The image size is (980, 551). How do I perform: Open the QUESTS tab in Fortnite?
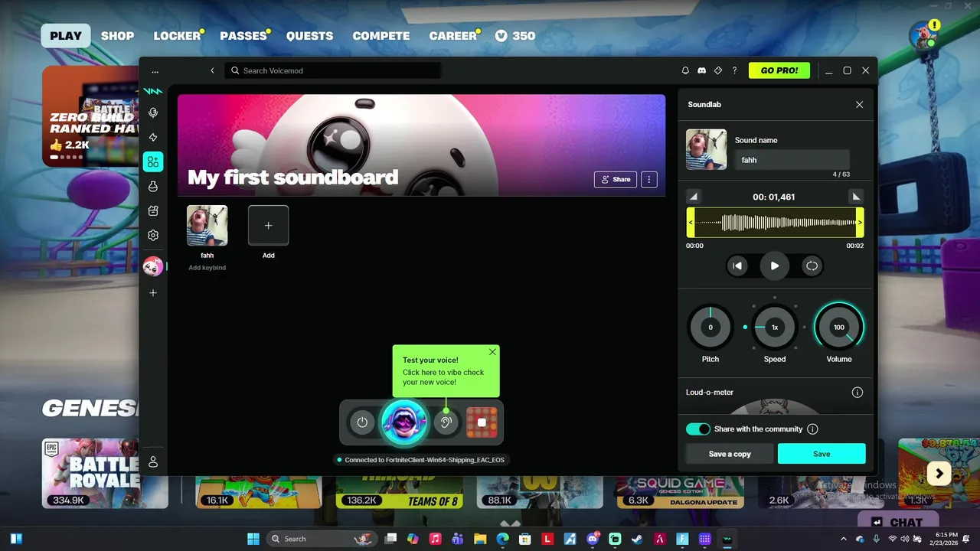pos(309,36)
